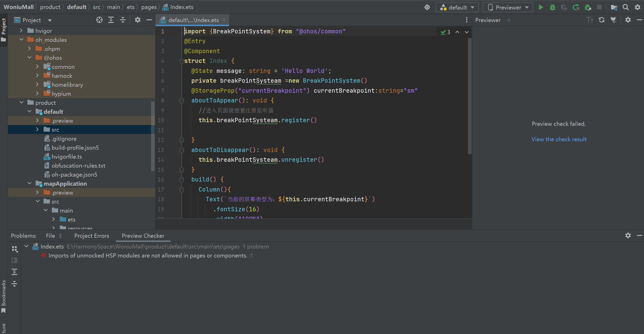Collapse all nodes in Project panel

pyautogui.click(x=123, y=20)
